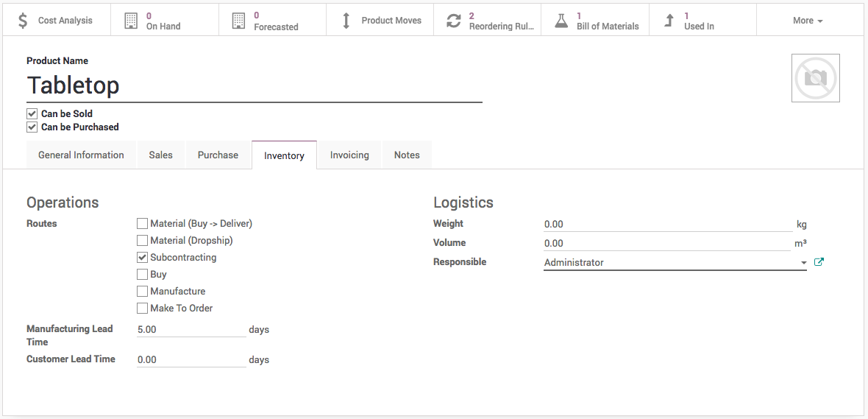The height and width of the screenshot is (419, 868).
Task: Open the Responsible Administrator dropdown
Action: pyautogui.click(x=674, y=263)
